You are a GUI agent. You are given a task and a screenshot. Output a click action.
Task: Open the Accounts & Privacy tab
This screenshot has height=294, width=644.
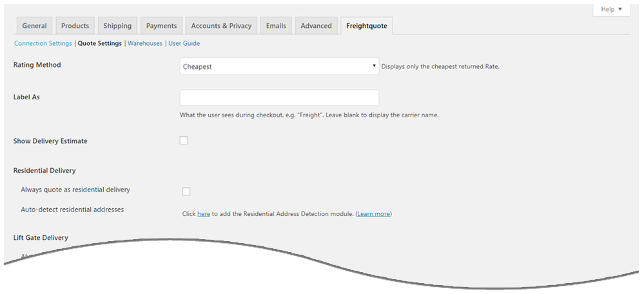[x=221, y=26]
